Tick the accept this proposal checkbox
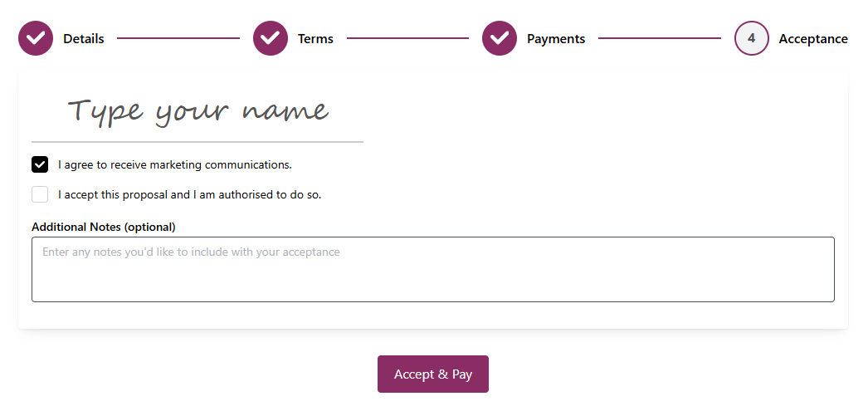Image resolution: width=868 pixels, height=411 pixels. pos(40,194)
